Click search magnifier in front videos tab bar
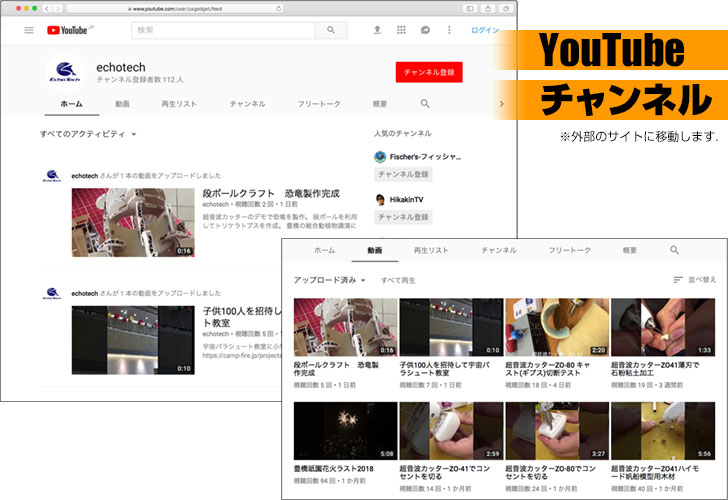The width and height of the screenshot is (728, 500). click(x=674, y=250)
